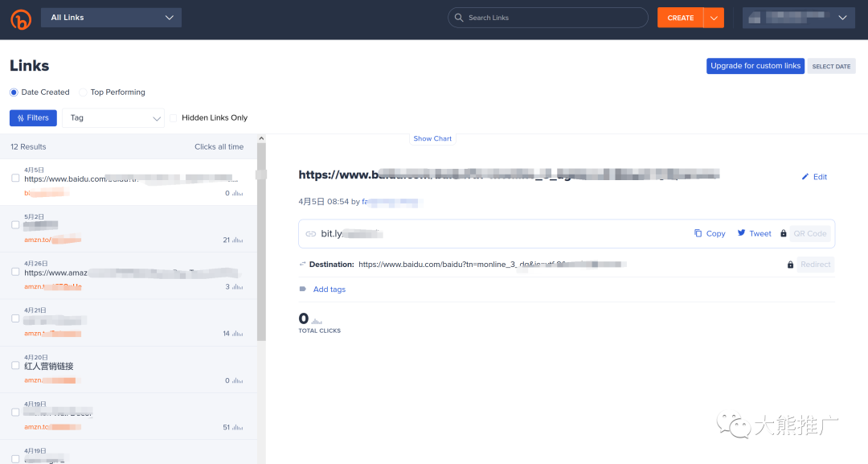Click the QR Code button

[810, 234]
